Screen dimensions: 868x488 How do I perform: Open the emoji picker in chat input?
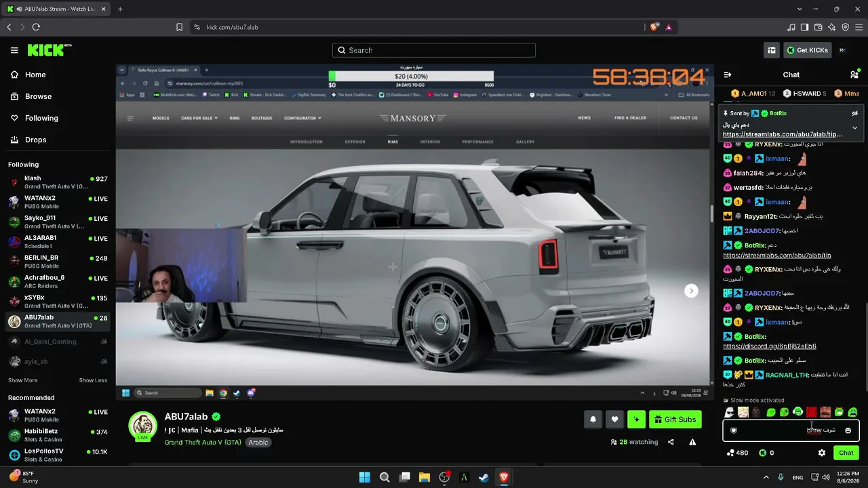click(x=848, y=430)
